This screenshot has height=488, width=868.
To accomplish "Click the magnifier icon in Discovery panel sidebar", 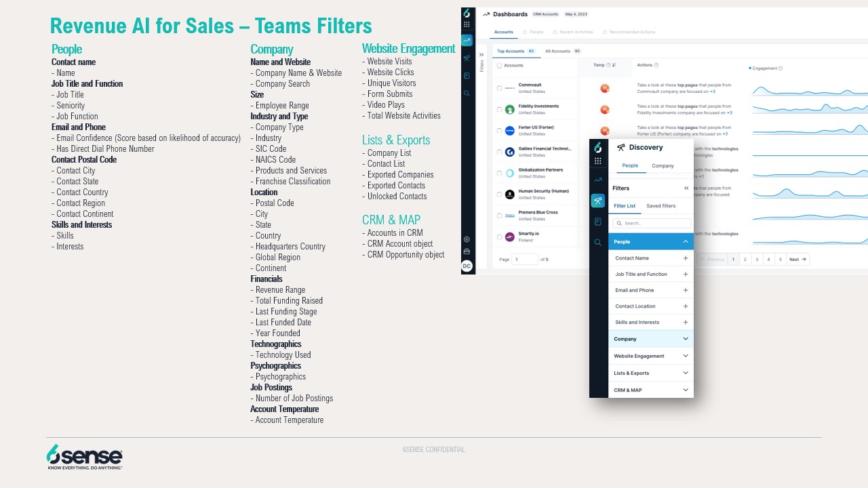I will pyautogui.click(x=597, y=242).
